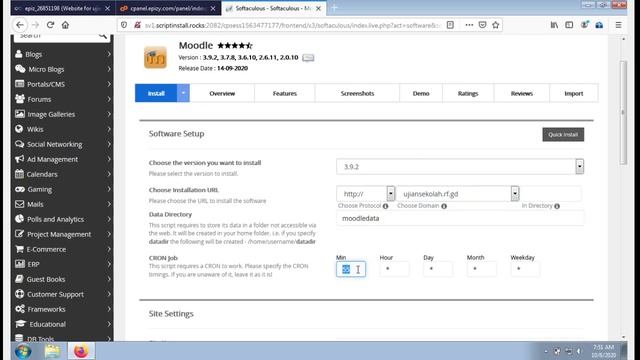640x360 pixels.
Task: Click the sidebar search magnifier icon
Action: click(x=103, y=36)
